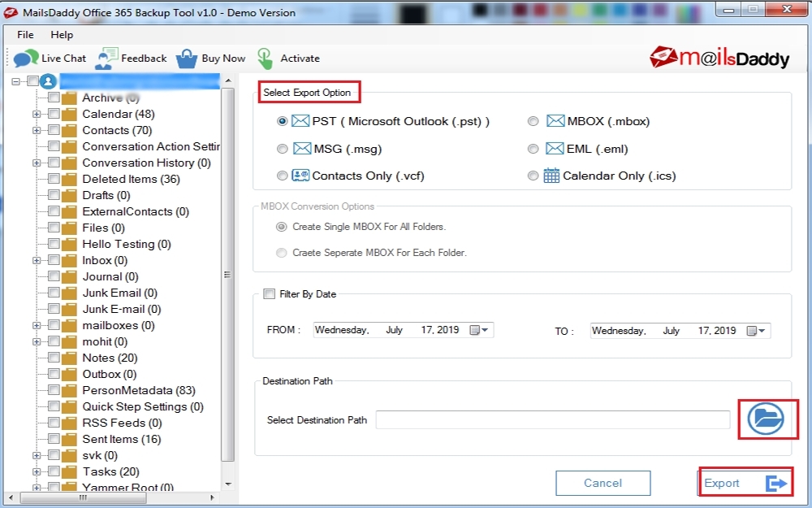This screenshot has height=508, width=812.
Task: Open the Help menu
Action: (x=62, y=35)
